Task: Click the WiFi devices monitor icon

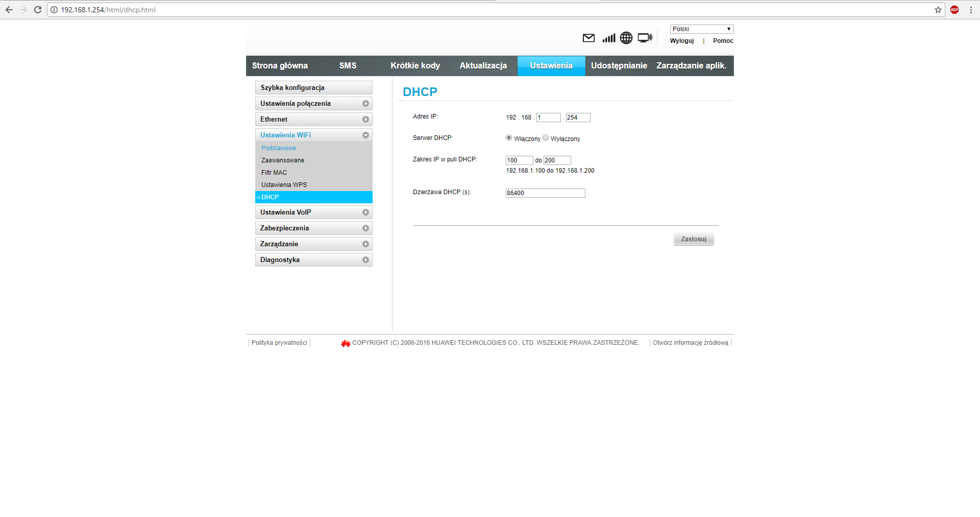Action: click(645, 38)
